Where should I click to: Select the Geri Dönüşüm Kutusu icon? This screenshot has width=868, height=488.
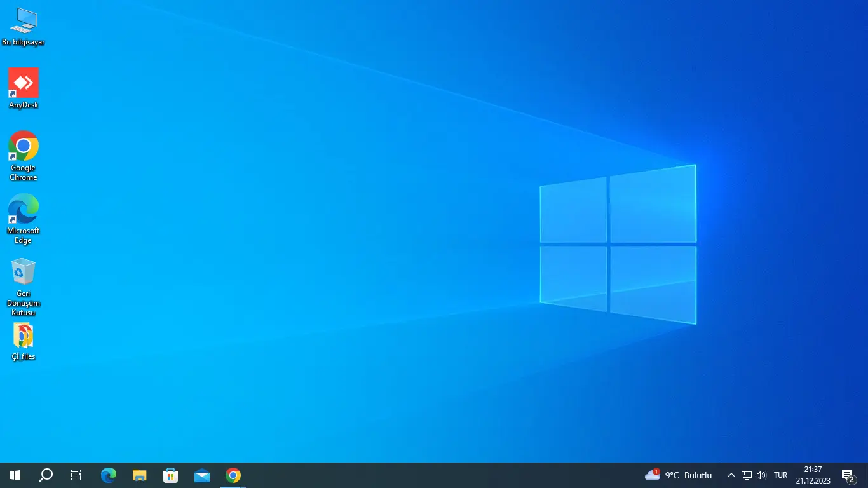24,287
